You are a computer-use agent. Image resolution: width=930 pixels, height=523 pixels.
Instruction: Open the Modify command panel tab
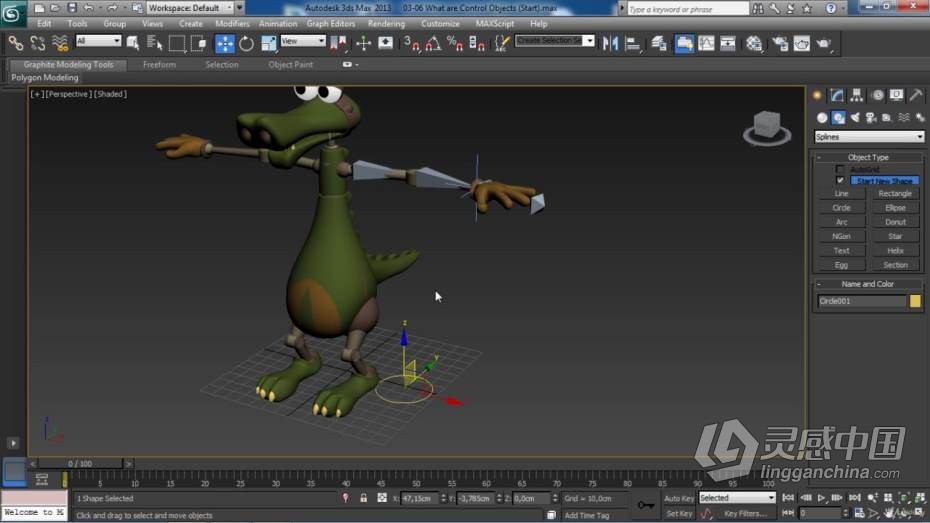[837, 95]
